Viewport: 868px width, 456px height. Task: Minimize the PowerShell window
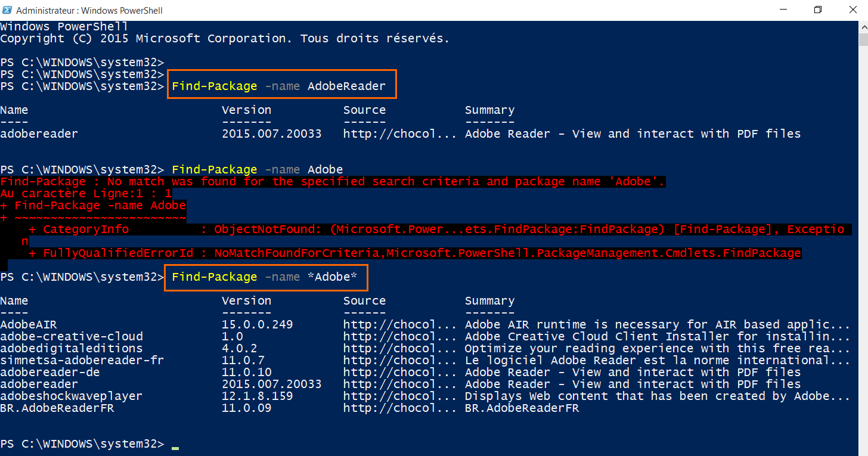coord(785,10)
